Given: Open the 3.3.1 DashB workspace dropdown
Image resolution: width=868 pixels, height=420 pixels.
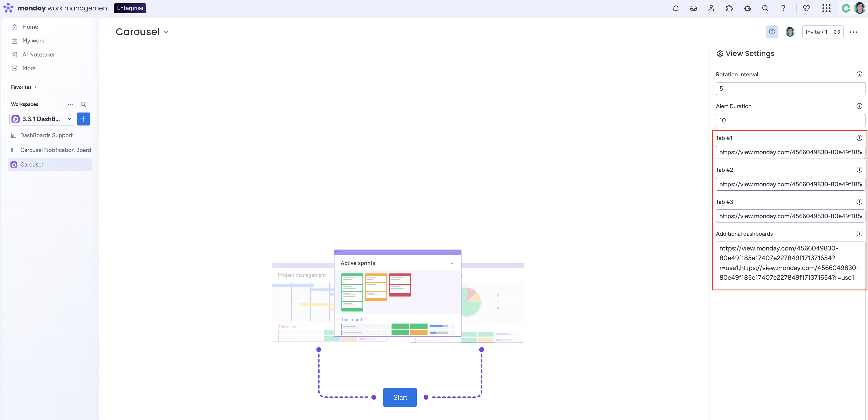Looking at the screenshot, I should [x=42, y=119].
